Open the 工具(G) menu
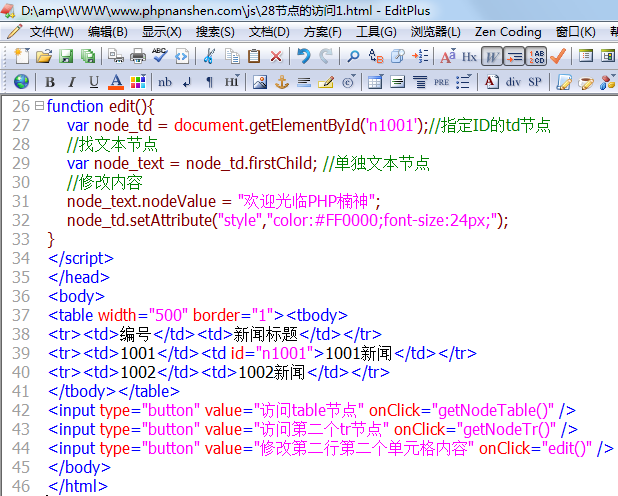Image resolution: width=618 pixels, height=496 pixels. (x=376, y=32)
